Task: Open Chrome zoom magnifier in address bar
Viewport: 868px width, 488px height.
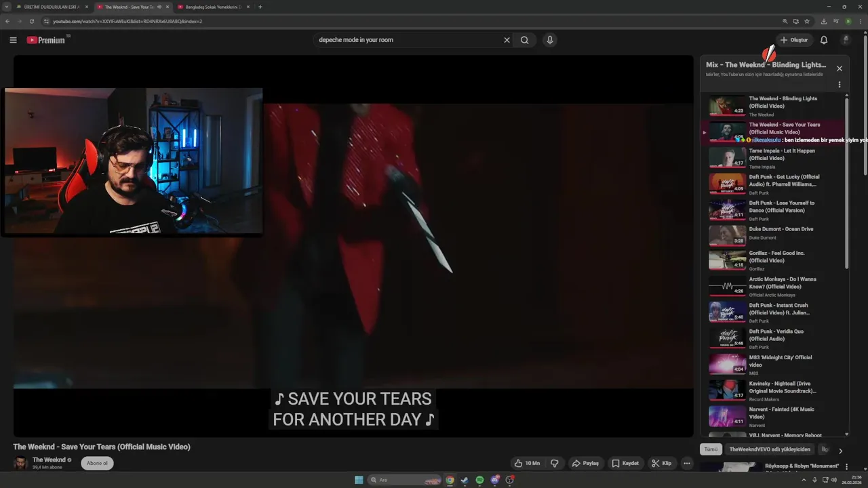Action: (x=785, y=21)
